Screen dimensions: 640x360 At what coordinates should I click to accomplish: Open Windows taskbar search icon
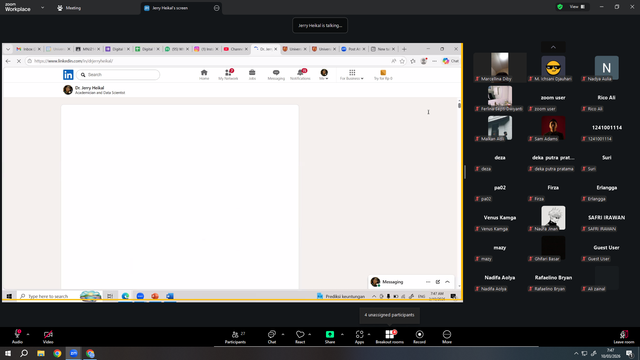point(24,353)
